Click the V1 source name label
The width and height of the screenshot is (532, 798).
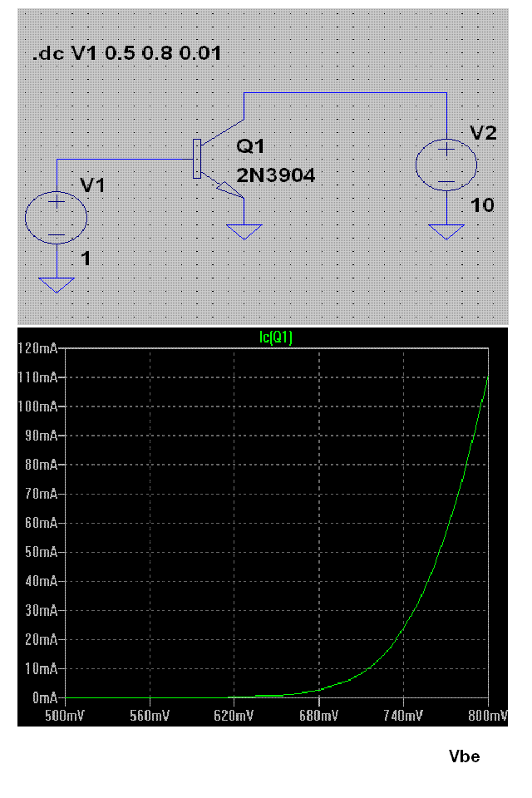tap(92, 185)
